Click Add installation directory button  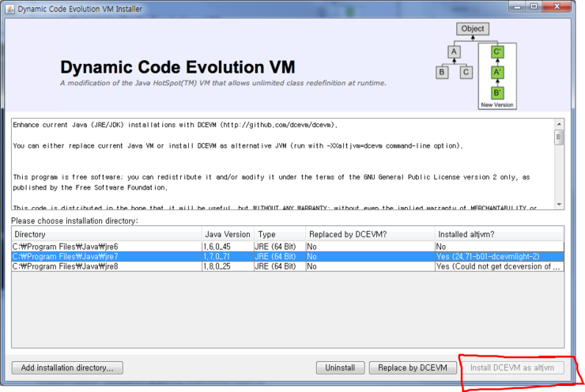click(67, 367)
